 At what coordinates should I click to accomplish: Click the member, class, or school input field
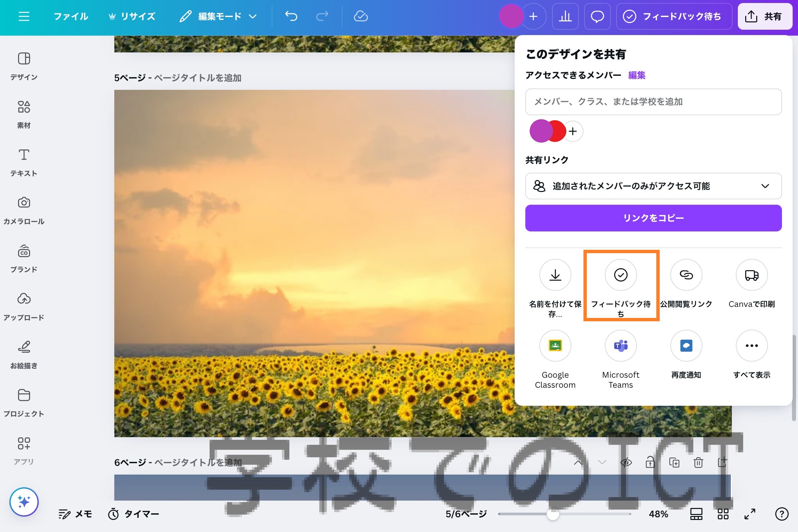coord(653,102)
